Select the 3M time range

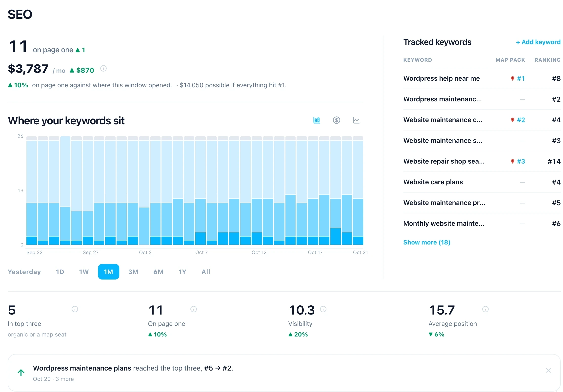tap(133, 272)
